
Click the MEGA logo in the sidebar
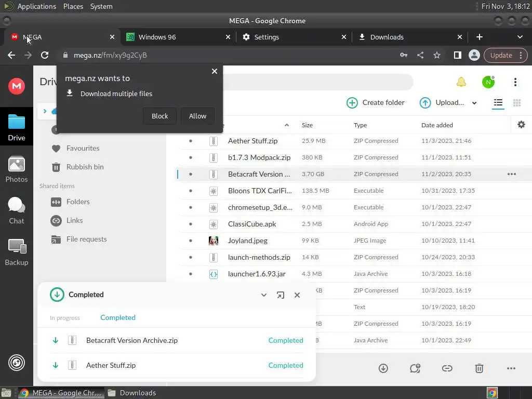click(17, 86)
